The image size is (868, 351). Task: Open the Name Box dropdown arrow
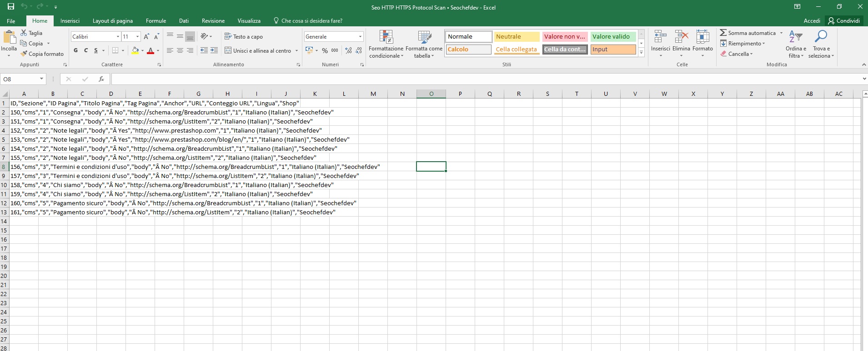(x=41, y=79)
